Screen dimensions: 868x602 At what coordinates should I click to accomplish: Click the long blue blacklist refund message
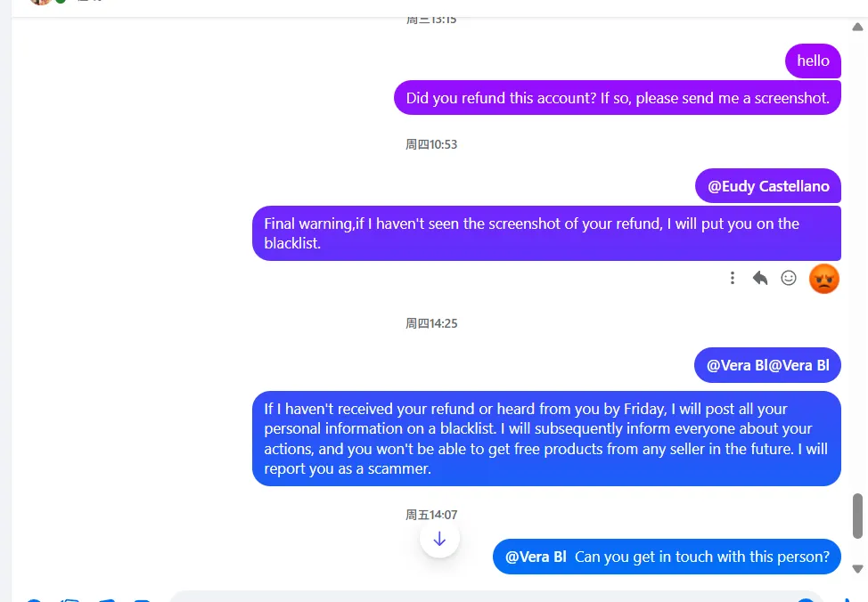[545, 438]
